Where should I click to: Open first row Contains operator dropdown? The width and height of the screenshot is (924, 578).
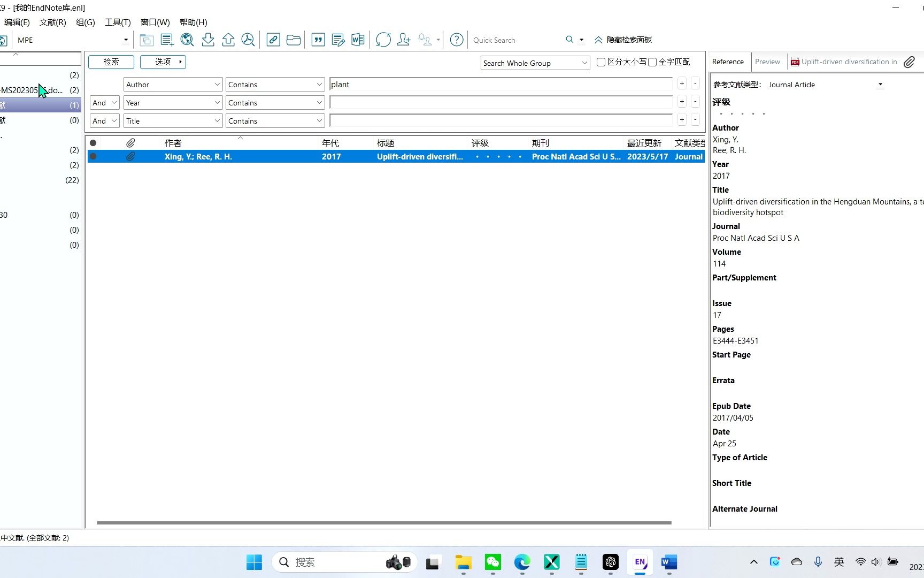pyautogui.click(x=275, y=85)
